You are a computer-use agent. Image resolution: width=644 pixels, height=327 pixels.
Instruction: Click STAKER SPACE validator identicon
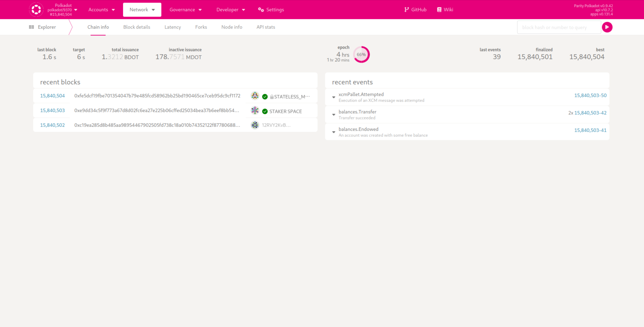(x=255, y=110)
